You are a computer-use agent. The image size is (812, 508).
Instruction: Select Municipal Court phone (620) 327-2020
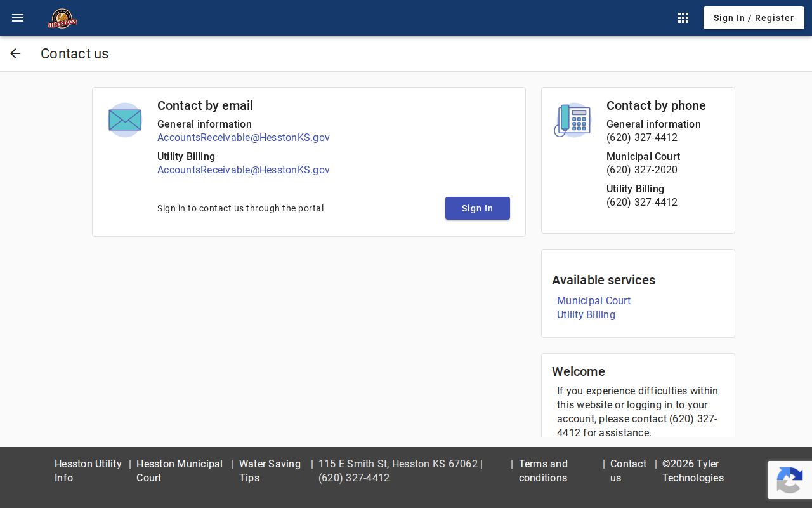coord(642,170)
